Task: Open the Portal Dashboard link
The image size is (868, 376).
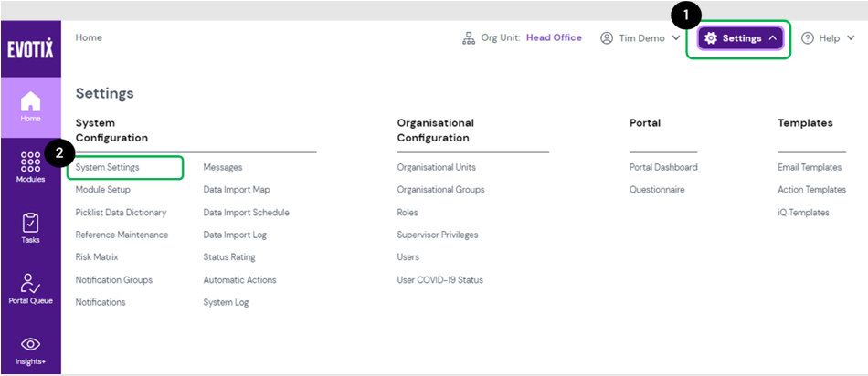Action: tap(663, 168)
